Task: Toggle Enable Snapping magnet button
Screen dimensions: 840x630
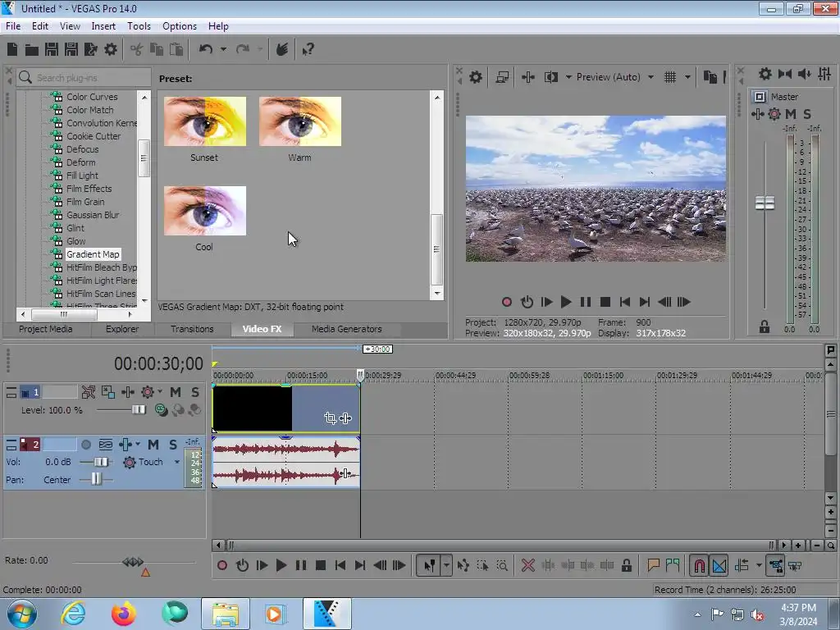Action: tap(699, 565)
